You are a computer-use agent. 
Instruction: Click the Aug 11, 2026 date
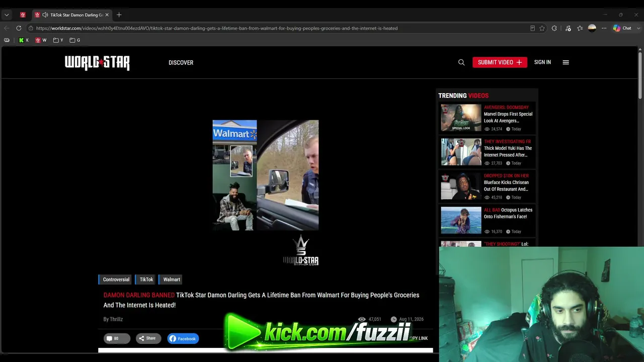coord(407,319)
